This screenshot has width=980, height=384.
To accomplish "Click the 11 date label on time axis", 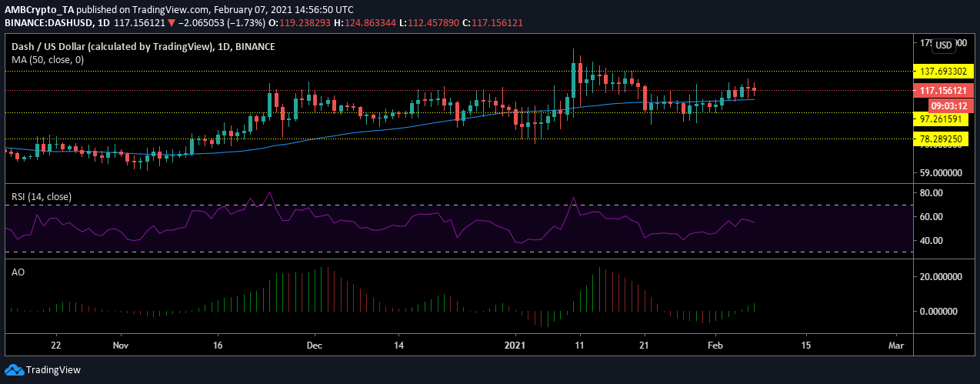I will [x=579, y=344].
